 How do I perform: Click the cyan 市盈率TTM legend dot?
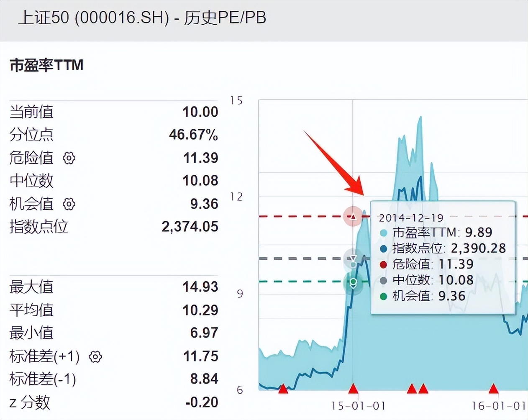(x=383, y=232)
